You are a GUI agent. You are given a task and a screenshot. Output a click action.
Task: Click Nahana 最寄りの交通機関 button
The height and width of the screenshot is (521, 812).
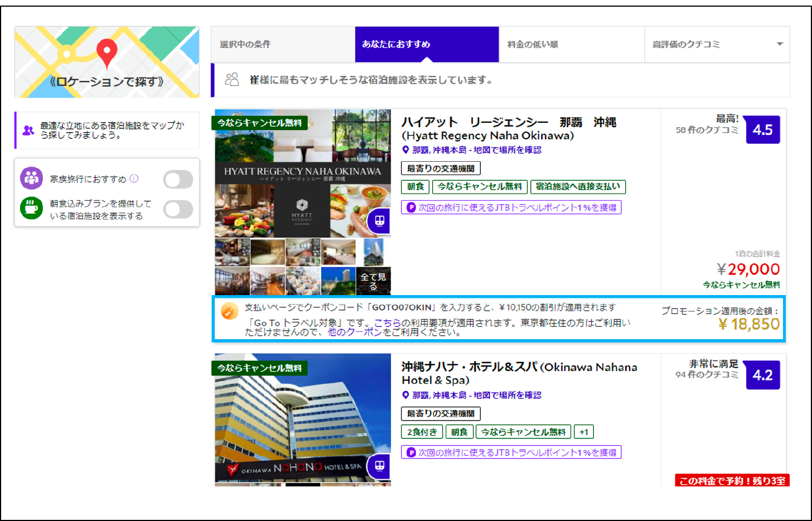441,414
